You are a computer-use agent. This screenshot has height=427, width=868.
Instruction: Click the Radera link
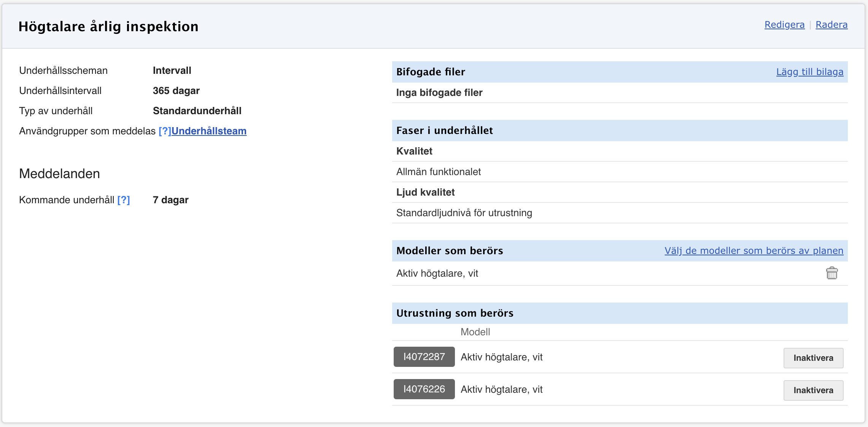[831, 25]
